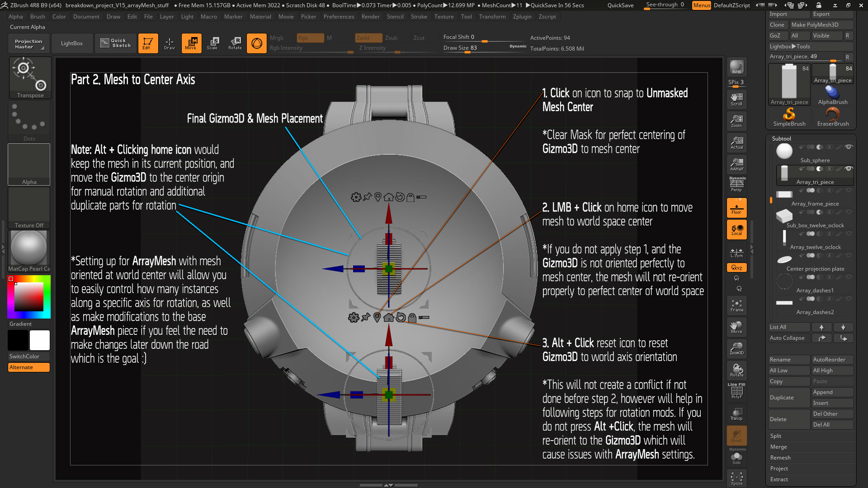Activate the Move gizmo tool
868x488 pixels.
(x=191, y=43)
